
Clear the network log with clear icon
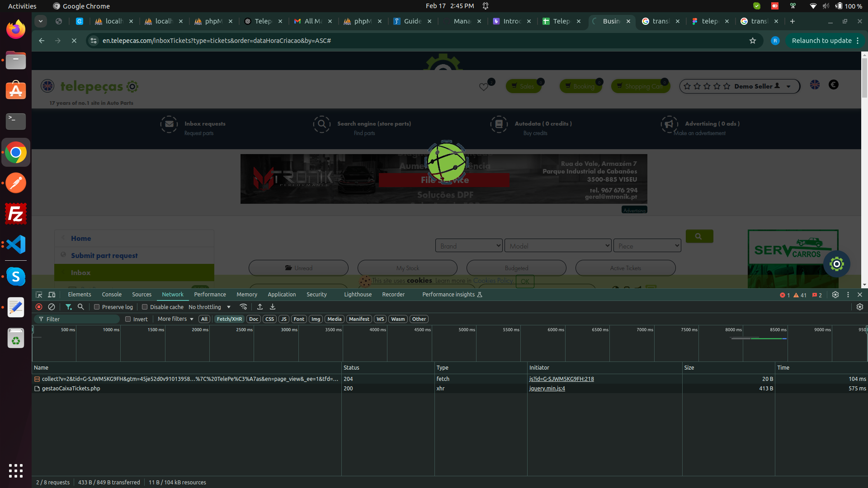click(52, 307)
